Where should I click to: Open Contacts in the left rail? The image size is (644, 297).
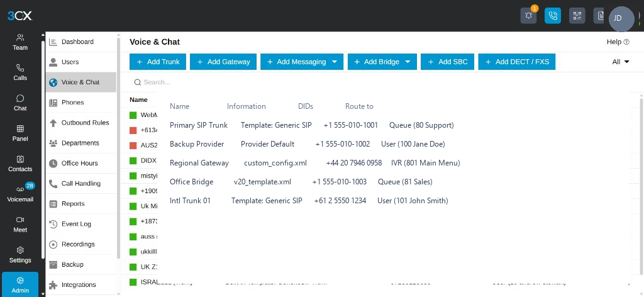click(20, 164)
